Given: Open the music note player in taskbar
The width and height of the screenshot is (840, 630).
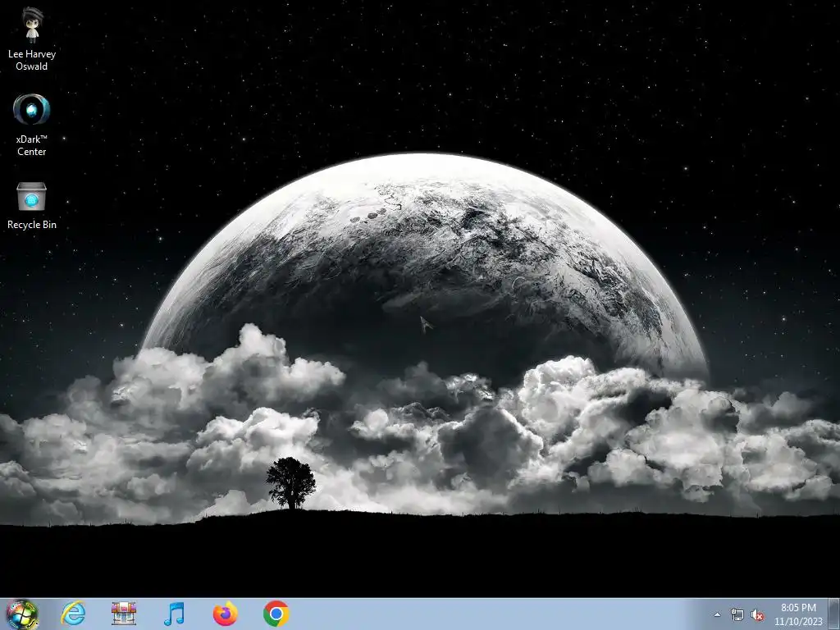Looking at the screenshot, I should (x=174, y=614).
